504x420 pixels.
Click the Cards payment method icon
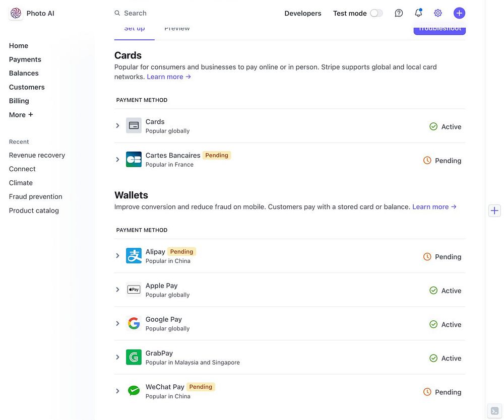pyautogui.click(x=134, y=125)
